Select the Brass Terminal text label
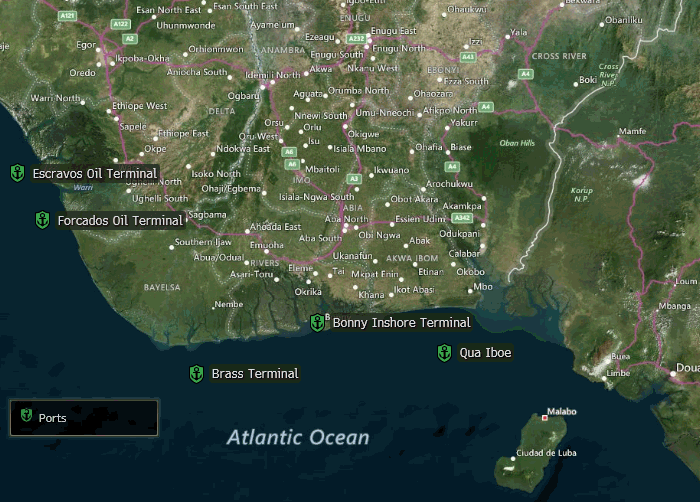 click(255, 374)
